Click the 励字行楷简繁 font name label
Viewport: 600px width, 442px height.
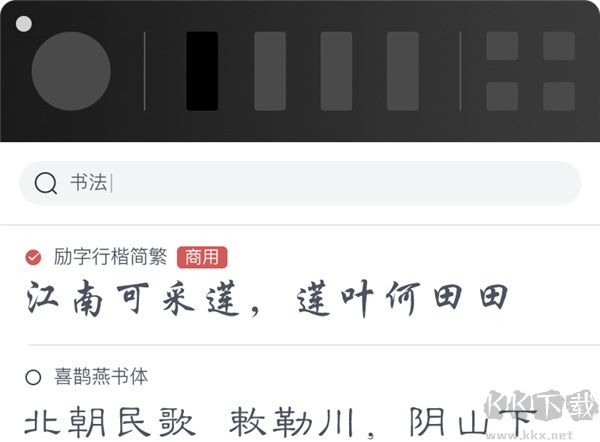pyautogui.click(x=111, y=257)
